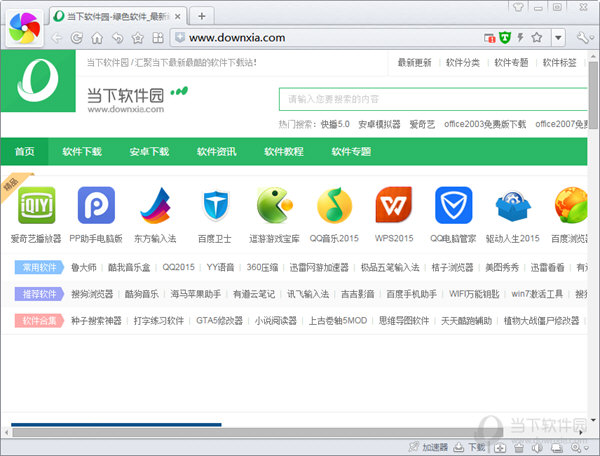Screen dimensions: 600x456
Task: Click the 软件合集 category label
Action: click(x=39, y=321)
